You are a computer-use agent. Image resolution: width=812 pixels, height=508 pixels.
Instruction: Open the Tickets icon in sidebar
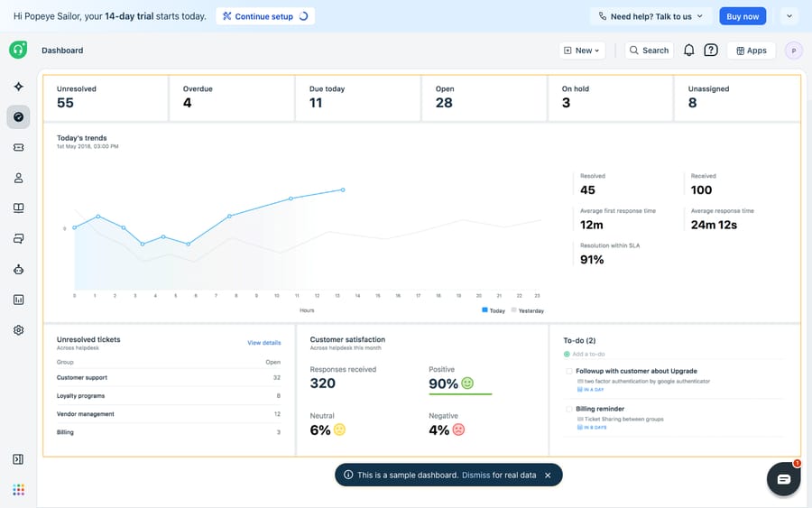[x=19, y=148]
